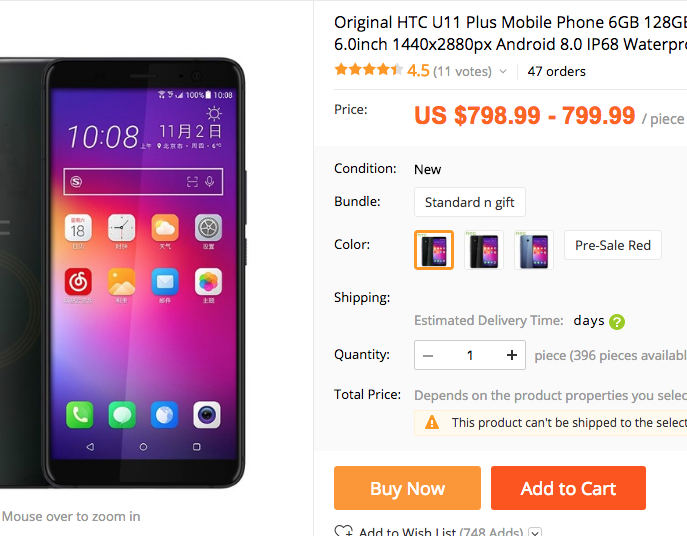
Task: Click the green delivery time help icon
Action: point(616,322)
